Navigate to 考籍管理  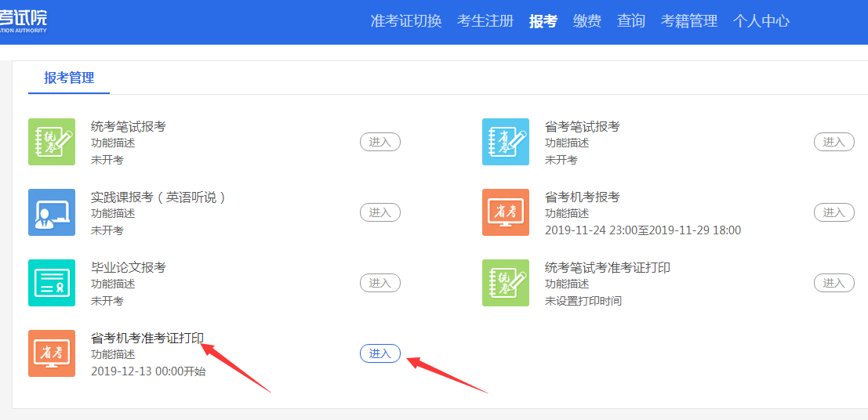pyautogui.click(x=689, y=21)
